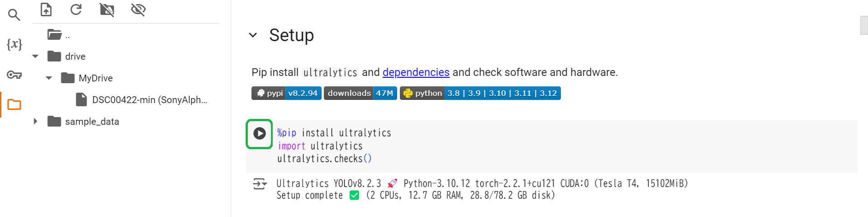Click inside the code cell editor
Screen dimensions: 868x217
tap(543, 146)
